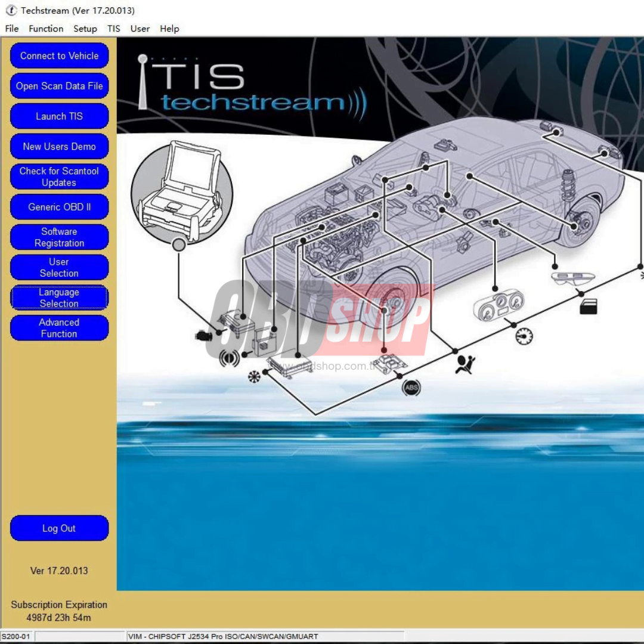The image size is (644, 644).
Task: Open the File menu
Action: tap(11, 29)
